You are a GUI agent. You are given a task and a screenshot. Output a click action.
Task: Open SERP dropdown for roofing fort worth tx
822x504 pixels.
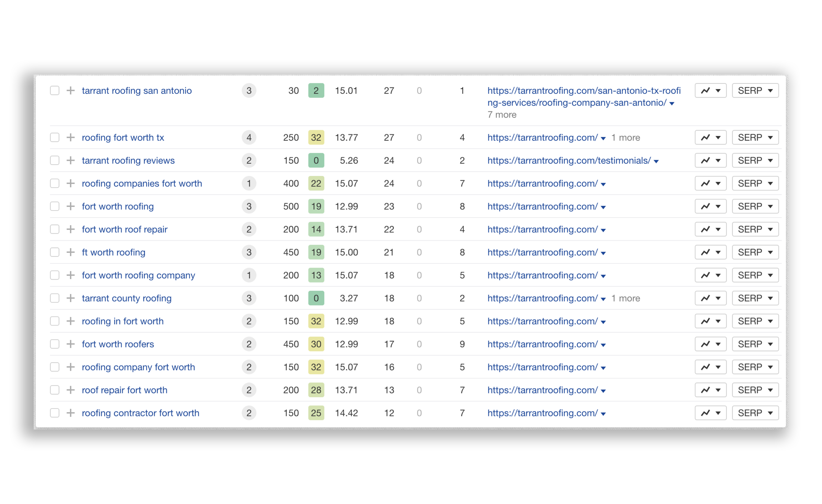[x=755, y=137]
